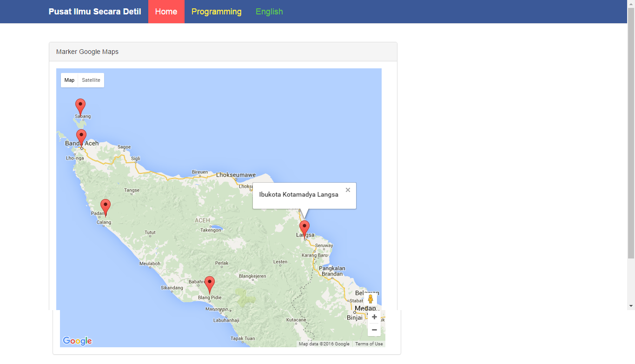Open the Programming menu

[x=217, y=11]
